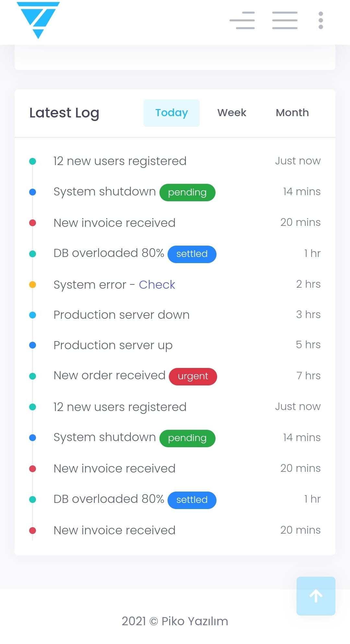Open the Check link in System error
The image size is (350, 644).
pyautogui.click(x=157, y=285)
